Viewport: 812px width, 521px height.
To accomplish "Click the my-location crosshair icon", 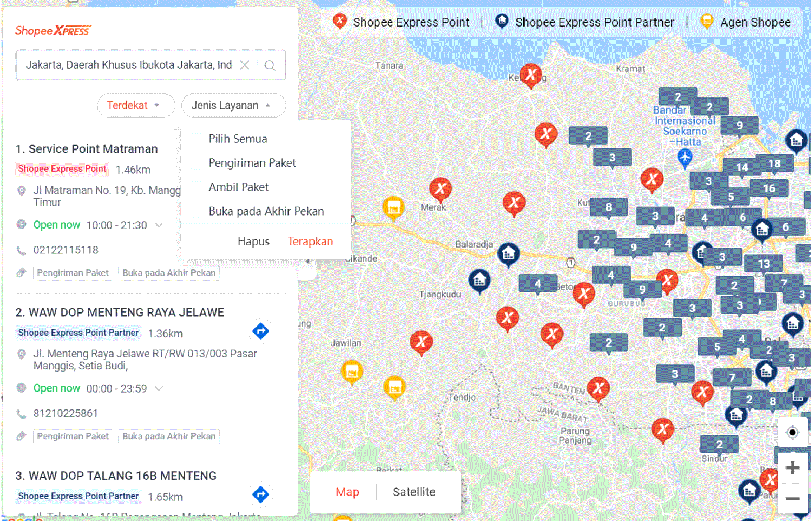I will [792, 432].
